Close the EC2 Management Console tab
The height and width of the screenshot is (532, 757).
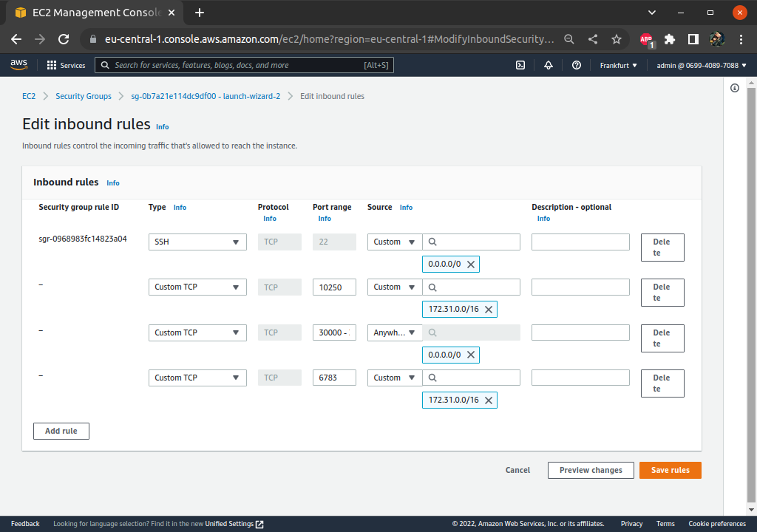tap(172, 13)
